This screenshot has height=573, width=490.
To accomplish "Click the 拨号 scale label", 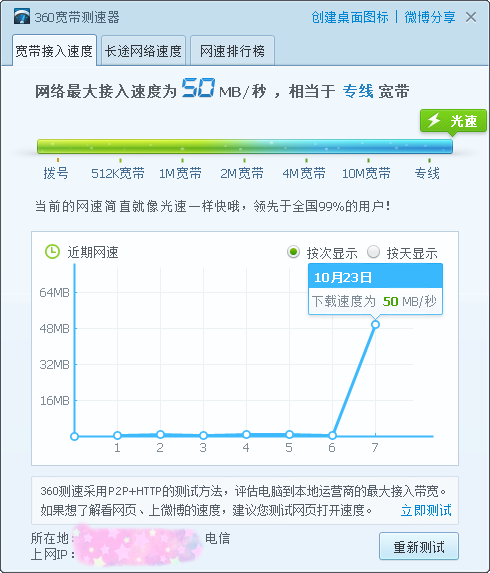I will coord(56,173).
